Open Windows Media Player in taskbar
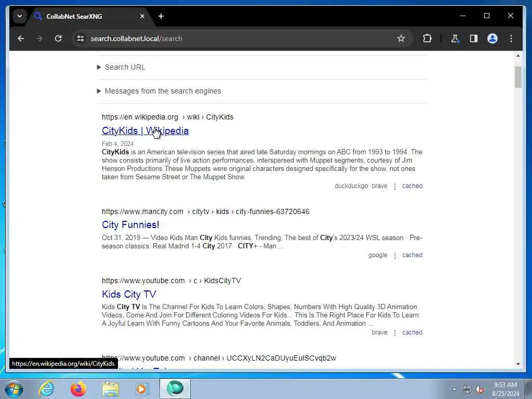 [142, 389]
